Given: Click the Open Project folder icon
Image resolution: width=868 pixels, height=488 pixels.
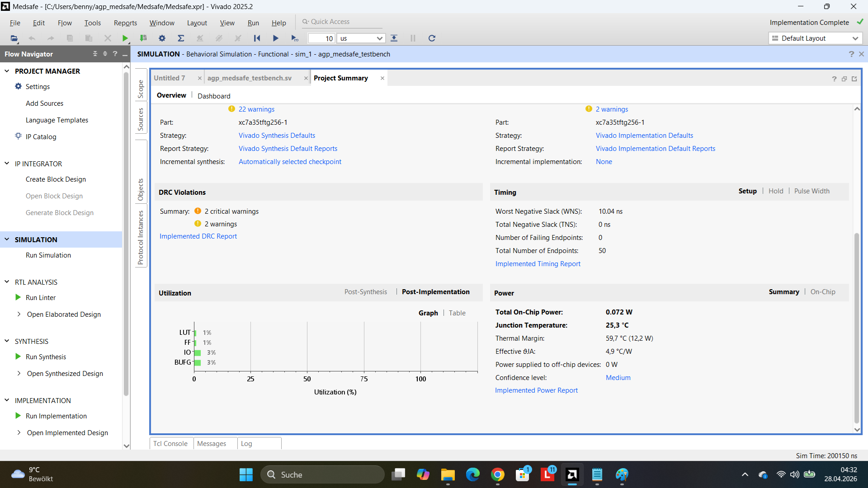Looking at the screenshot, I should (14, 38).
